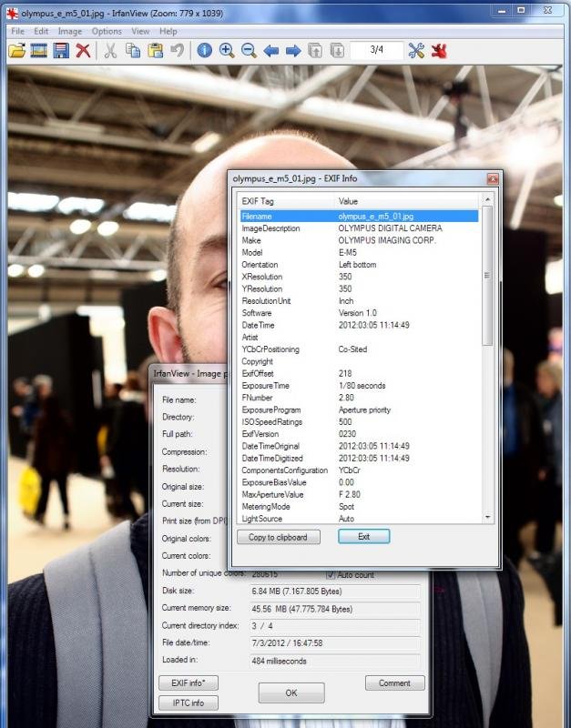This screenshot has width=571, height=728.
Task: Save image with the floppy disk icon
Action: (x=61, y=50)
